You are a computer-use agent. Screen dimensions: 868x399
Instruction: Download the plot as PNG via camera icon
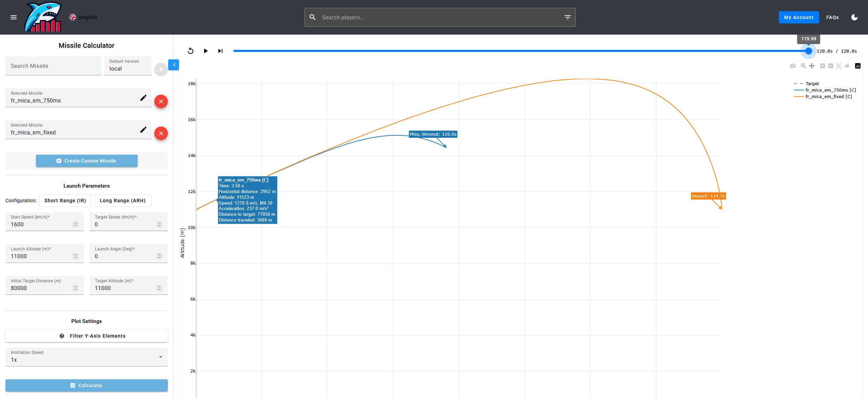pos(792,66)
